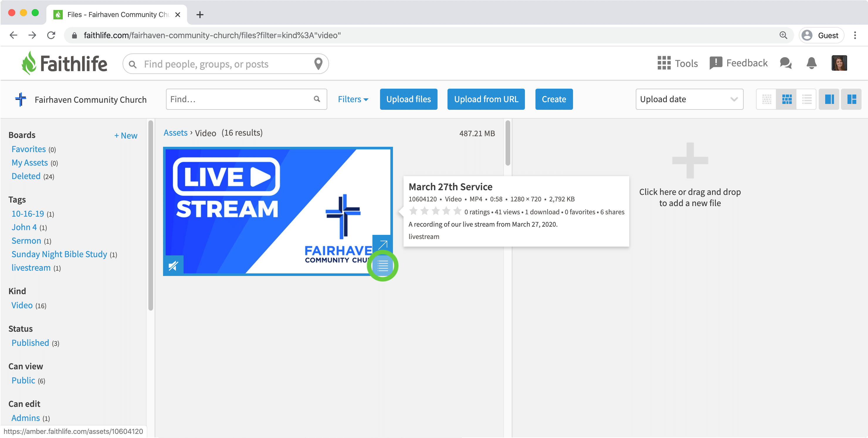Focus the Find… assets input
Screen dimensions: 868x438
click(x=246, y=99)
